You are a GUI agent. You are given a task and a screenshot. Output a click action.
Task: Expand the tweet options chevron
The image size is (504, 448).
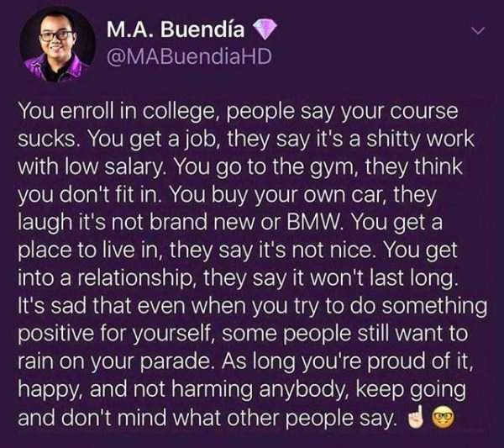478,31
